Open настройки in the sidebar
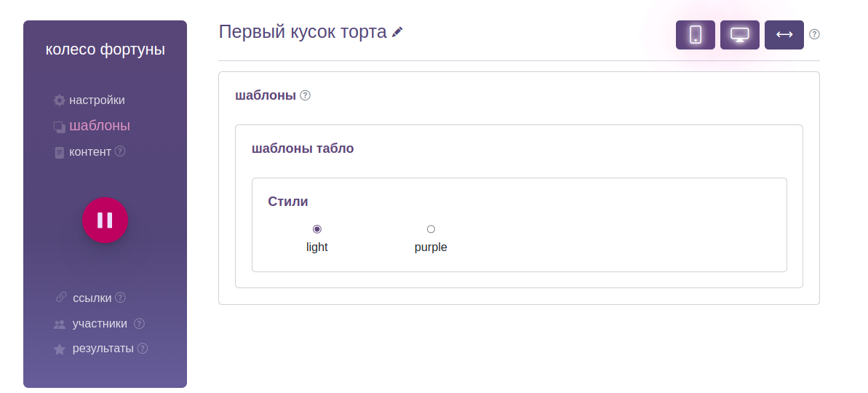This screenshot has width=868, height=393. [x=97, y=100]
